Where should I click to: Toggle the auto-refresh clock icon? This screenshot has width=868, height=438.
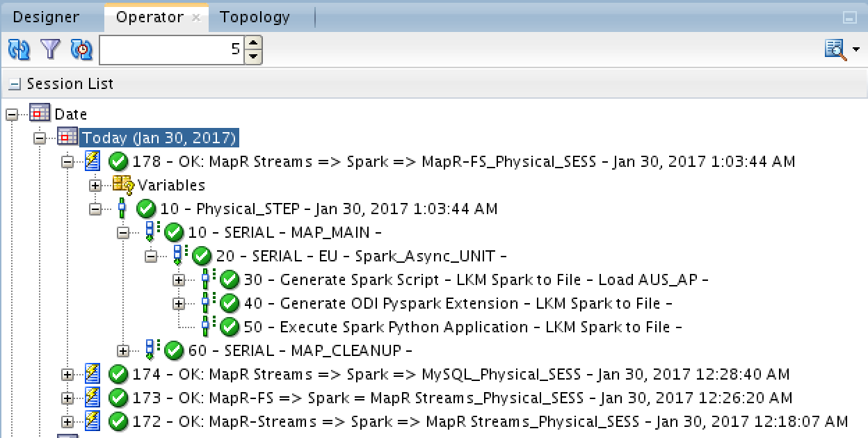point(81,49)
